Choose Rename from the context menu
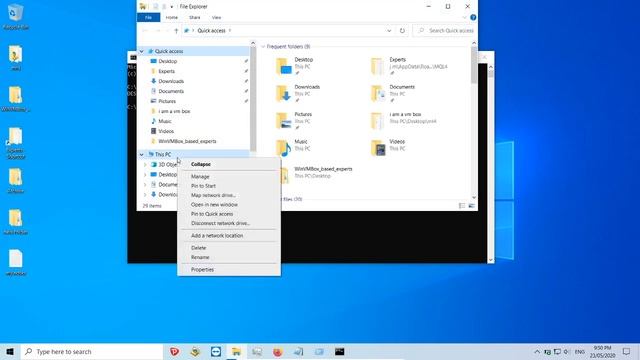This screenshot has width=640, height=360. (200, 257)
